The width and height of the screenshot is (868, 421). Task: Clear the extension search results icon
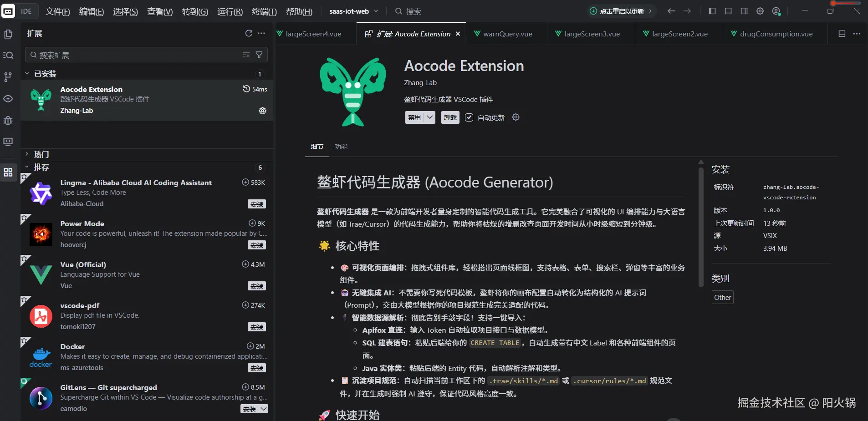coord(246,55)
